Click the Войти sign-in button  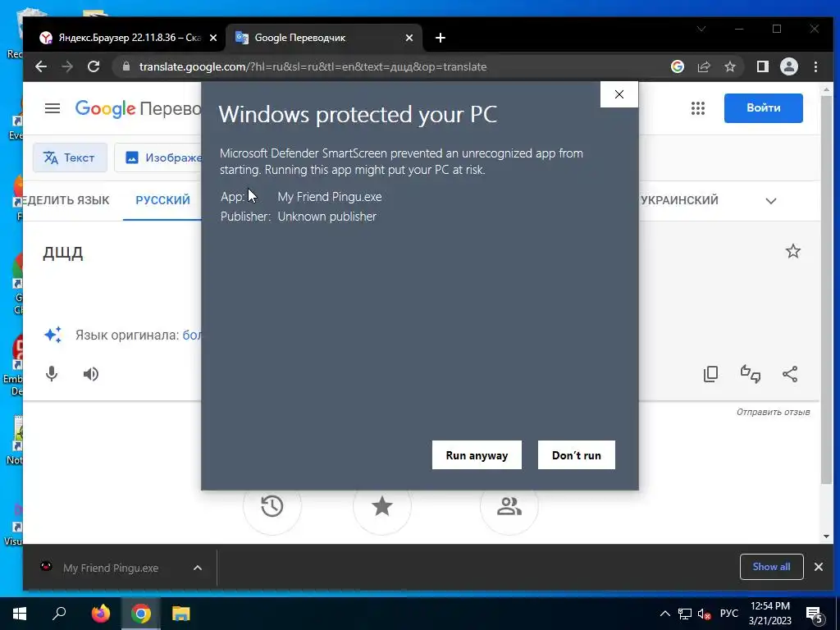764,108
